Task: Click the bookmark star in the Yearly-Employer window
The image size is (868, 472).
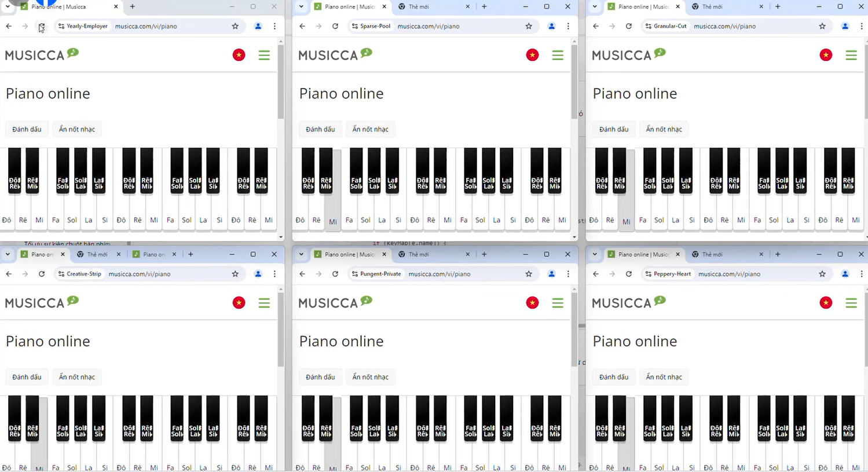Action: click(235, 26)
